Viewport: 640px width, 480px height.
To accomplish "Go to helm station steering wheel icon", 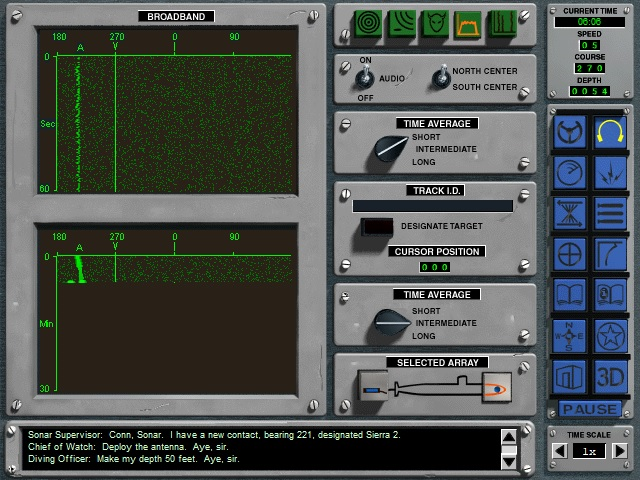I will coord(570,132).
